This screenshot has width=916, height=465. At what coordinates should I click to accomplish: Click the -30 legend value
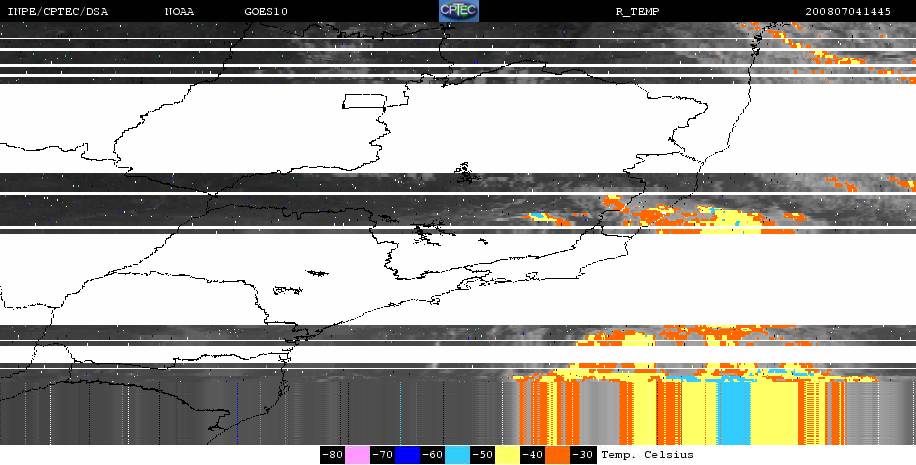[x=583, y=455]
